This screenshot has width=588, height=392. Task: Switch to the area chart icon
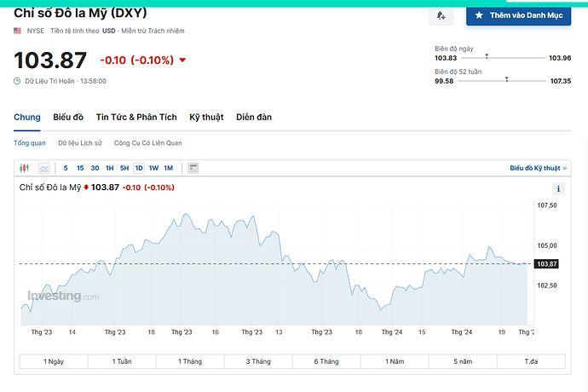[x=43, y=168]
